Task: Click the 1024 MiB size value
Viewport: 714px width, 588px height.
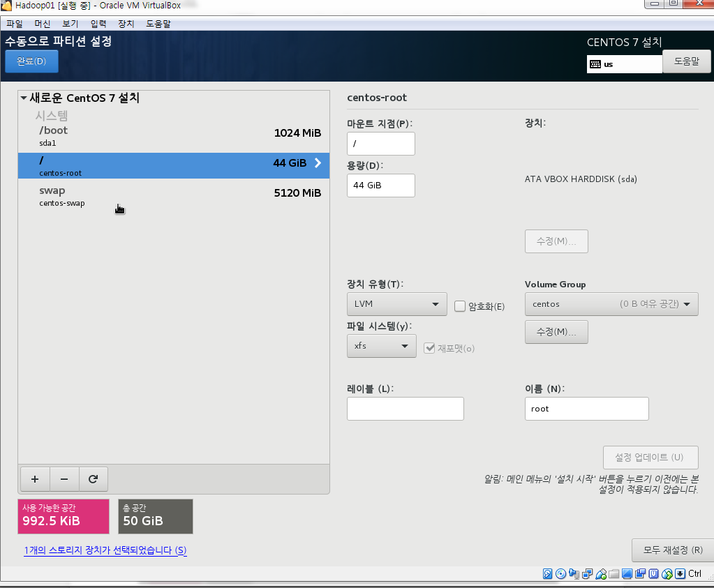Action: click(x=297, y=133)
